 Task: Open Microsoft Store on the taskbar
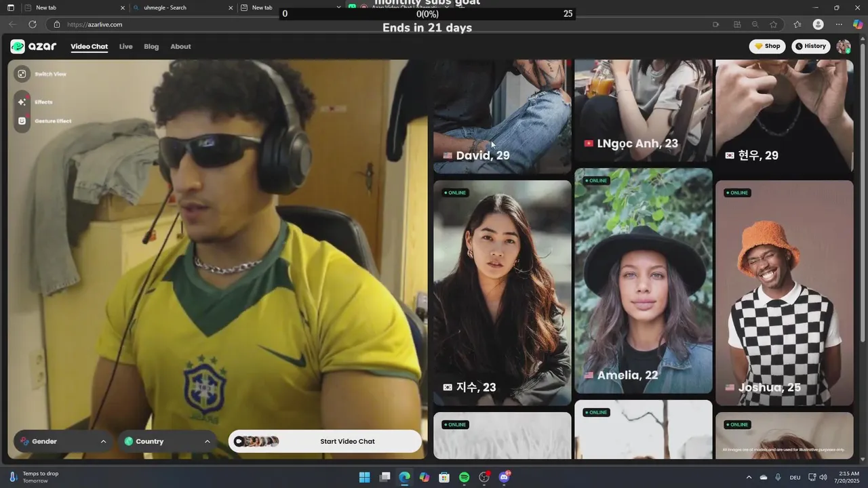[444, 477]
